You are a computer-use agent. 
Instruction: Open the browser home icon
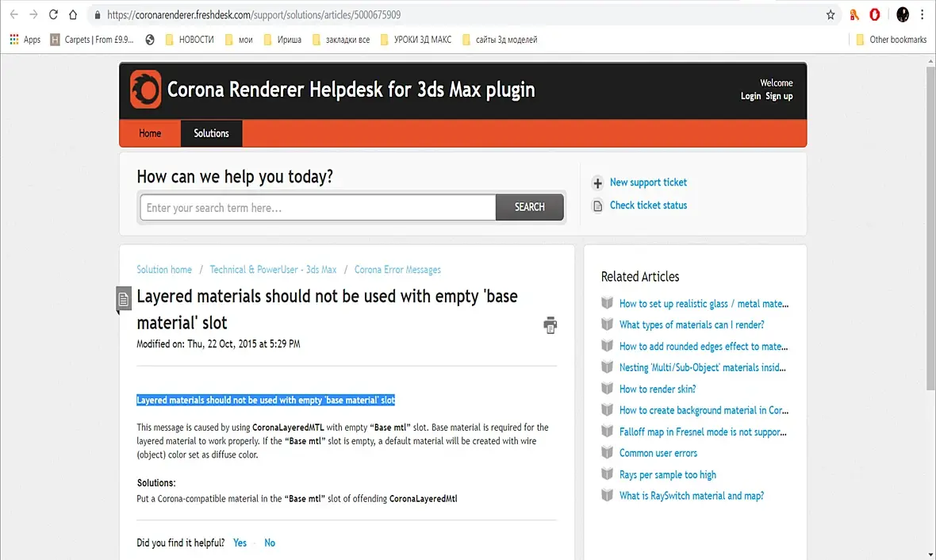[73, 14]
